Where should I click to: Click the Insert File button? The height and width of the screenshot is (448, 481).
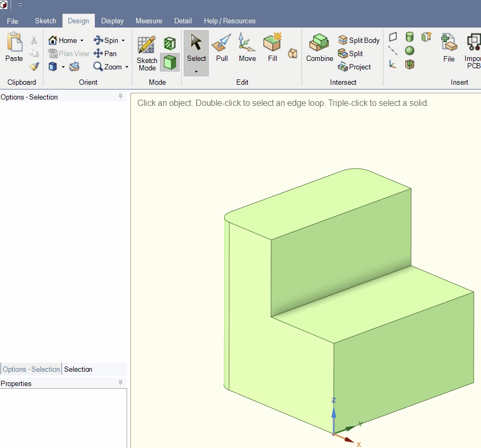pos(449,48)
